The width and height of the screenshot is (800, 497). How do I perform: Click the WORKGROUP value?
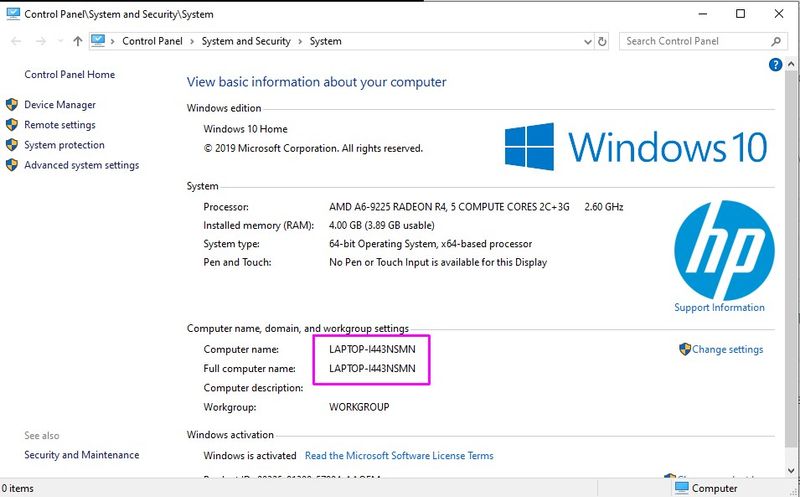click(x=359, y=407)
